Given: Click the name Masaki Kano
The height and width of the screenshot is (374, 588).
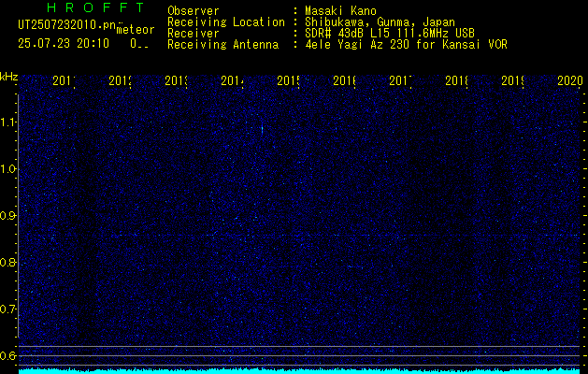Looking at the screenshot, I should coord(340,11).
